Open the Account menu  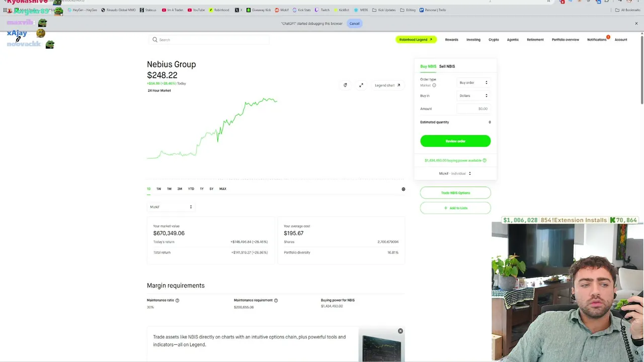[x=621, y=40]
